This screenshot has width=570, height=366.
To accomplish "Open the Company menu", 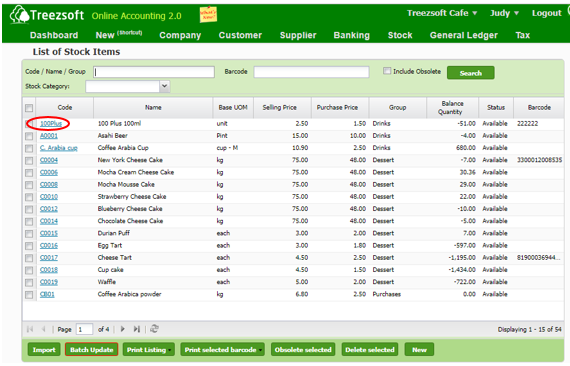I will click(180, 35).
